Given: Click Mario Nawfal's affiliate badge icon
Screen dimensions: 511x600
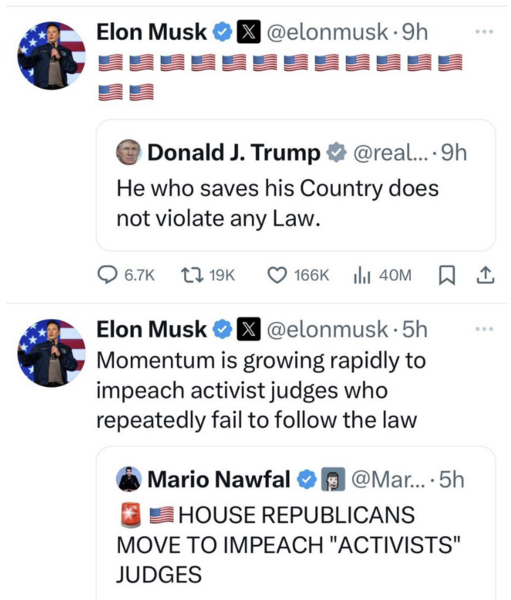Looking at the screenshot, I should 333,479.
